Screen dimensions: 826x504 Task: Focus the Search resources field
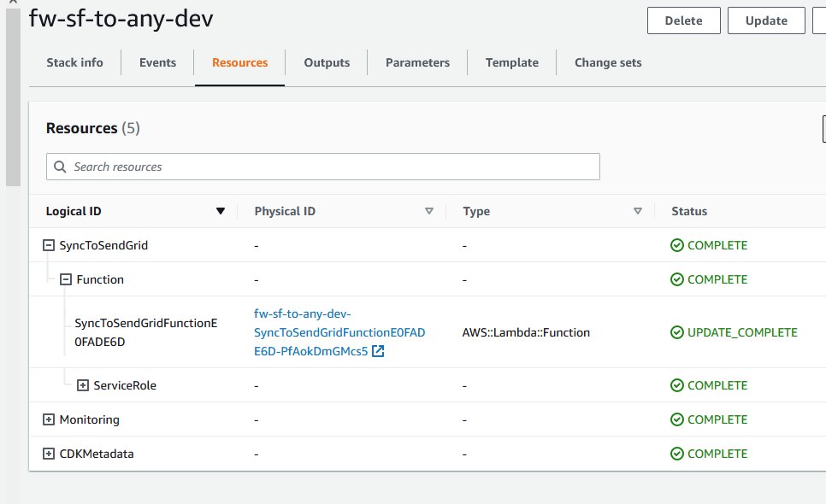pos(323,167)
